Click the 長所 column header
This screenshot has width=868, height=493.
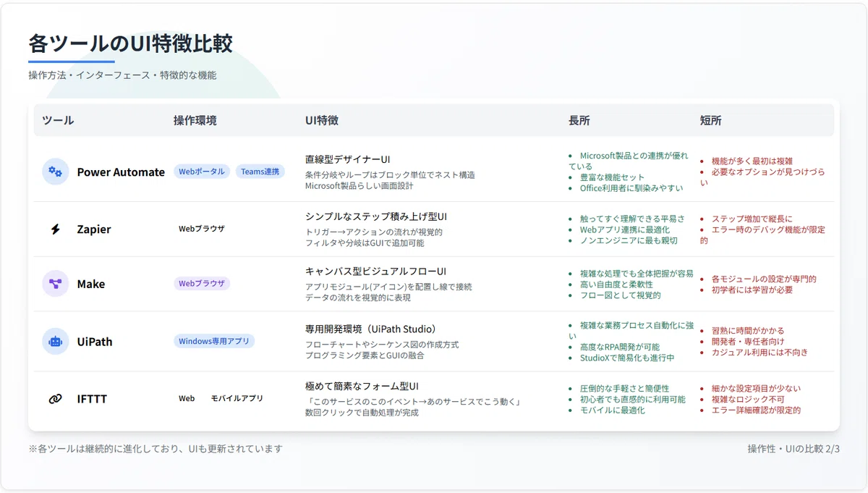pos(579,120)
